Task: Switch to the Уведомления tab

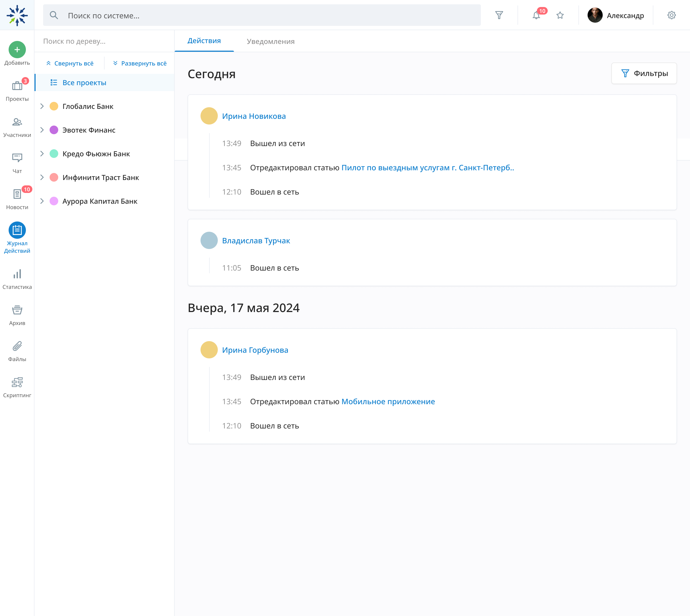Action: (271, 41)
